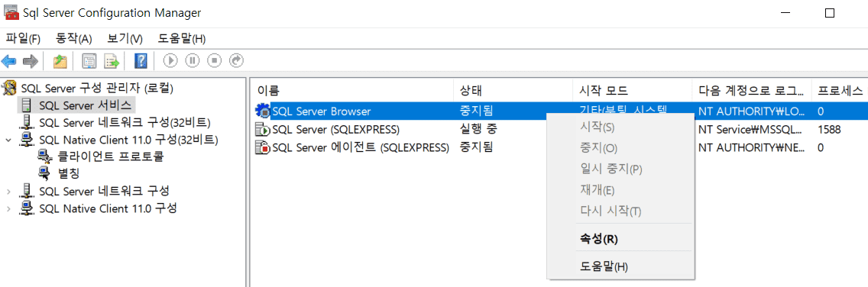Choose 속성(R) from the context menu
Image resolution: width=868 pixels, height=287 pixels.
(x=620, y=239)
